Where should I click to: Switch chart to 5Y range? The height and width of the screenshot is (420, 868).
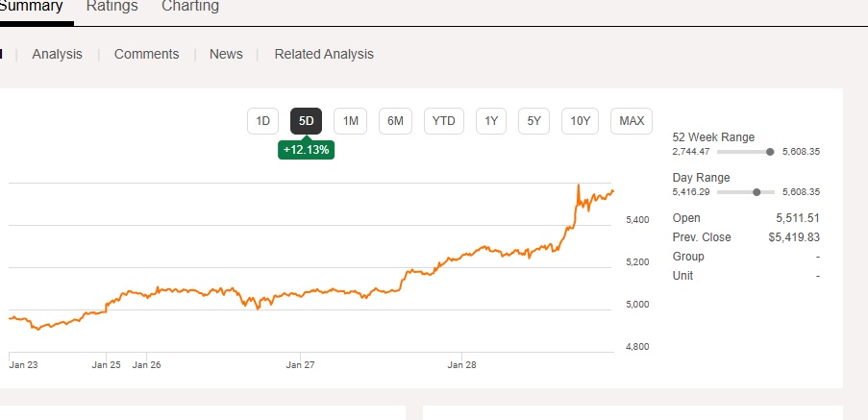(x=533, y=121)
